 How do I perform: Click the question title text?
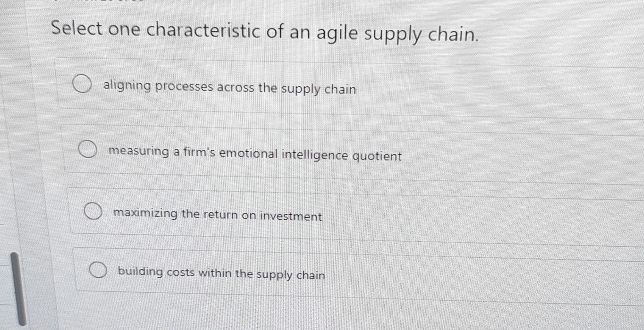265,32
